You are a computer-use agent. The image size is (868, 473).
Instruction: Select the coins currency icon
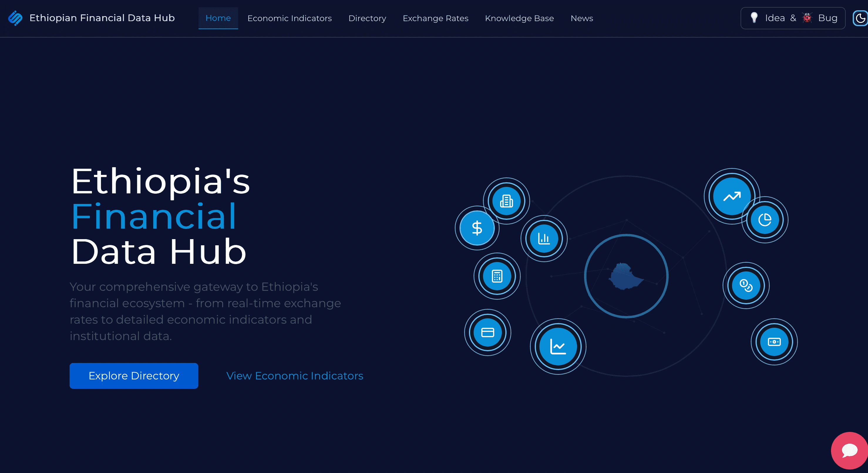746,286
